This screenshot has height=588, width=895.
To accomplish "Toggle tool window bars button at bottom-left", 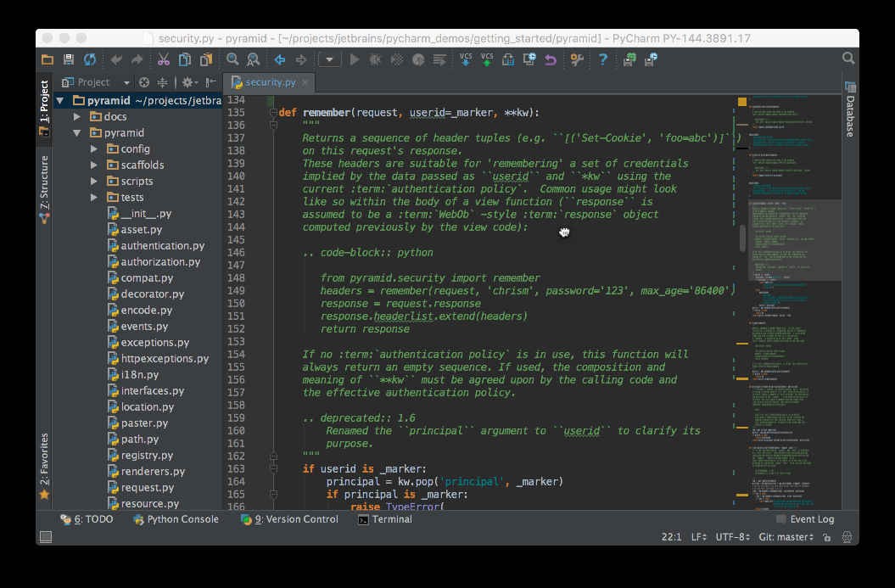I will point(46,537).
